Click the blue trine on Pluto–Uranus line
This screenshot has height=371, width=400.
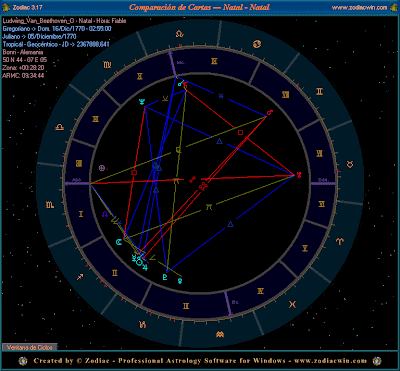230,224
